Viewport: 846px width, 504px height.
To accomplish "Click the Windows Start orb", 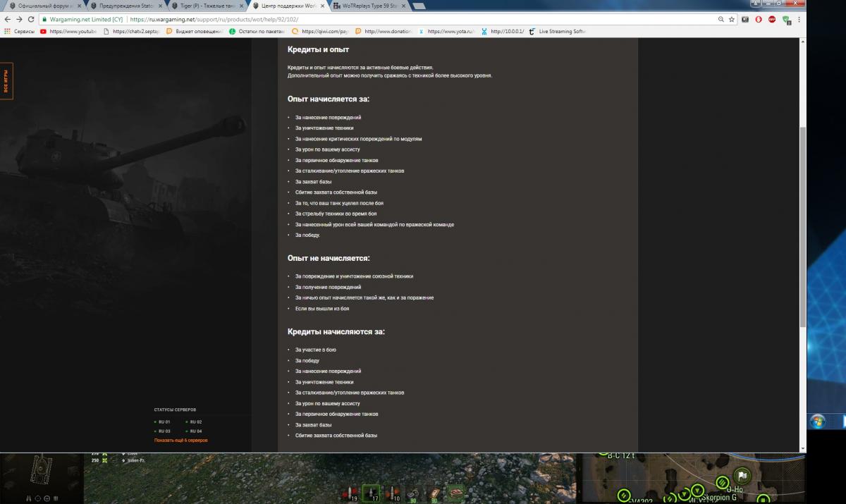I will tap(819, 421).
